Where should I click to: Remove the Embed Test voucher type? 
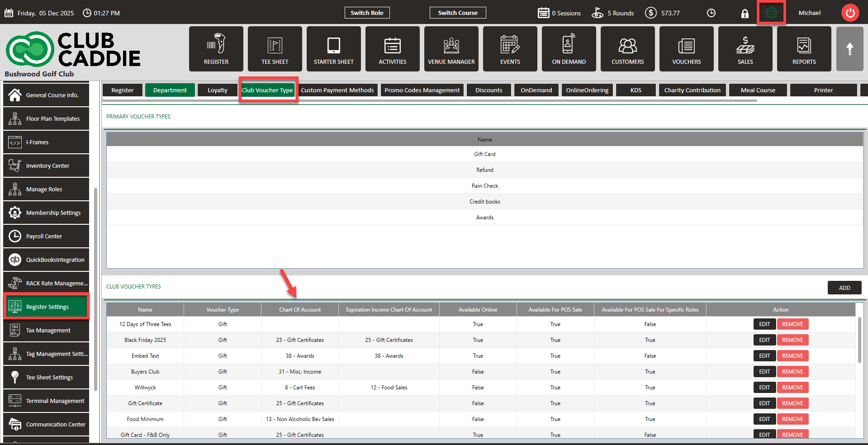coord(792,356)
